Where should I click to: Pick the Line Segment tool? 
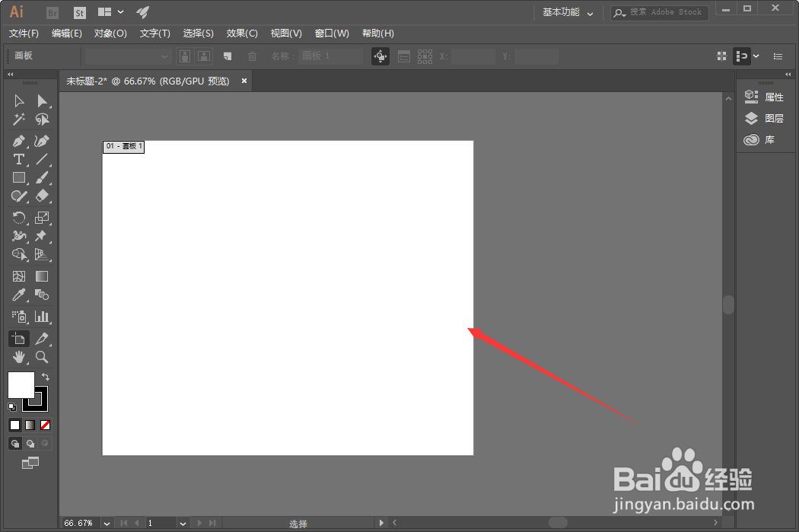tap(42, 160)
